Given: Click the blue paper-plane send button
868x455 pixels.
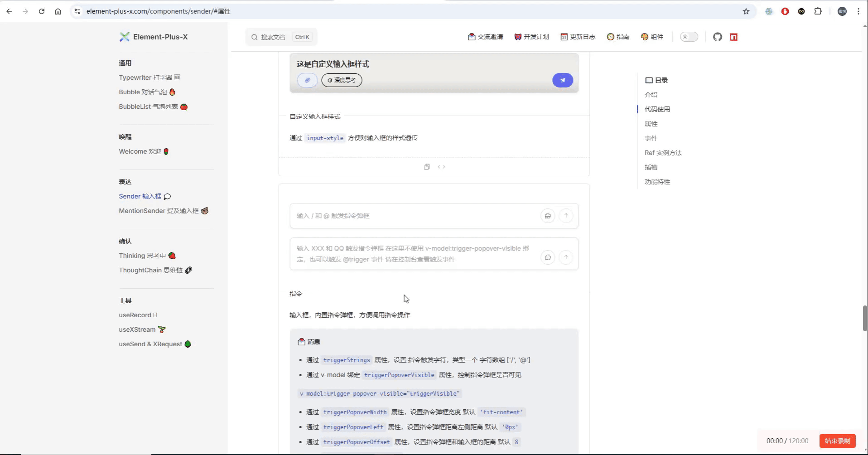Looking at the screenshot, I should tap(562, 80).
